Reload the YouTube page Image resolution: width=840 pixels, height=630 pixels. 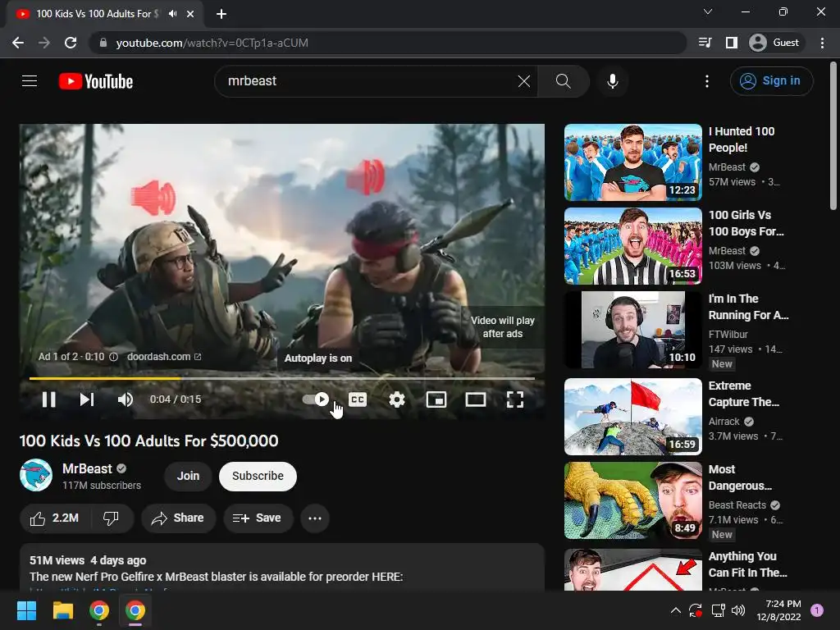[x=71, y=43]
